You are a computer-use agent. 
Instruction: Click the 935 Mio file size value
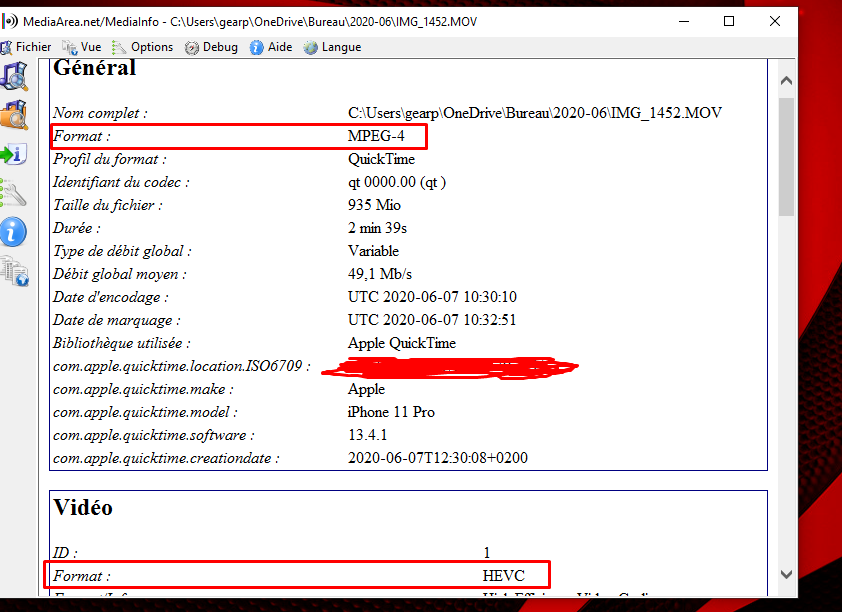pos(374,205)
